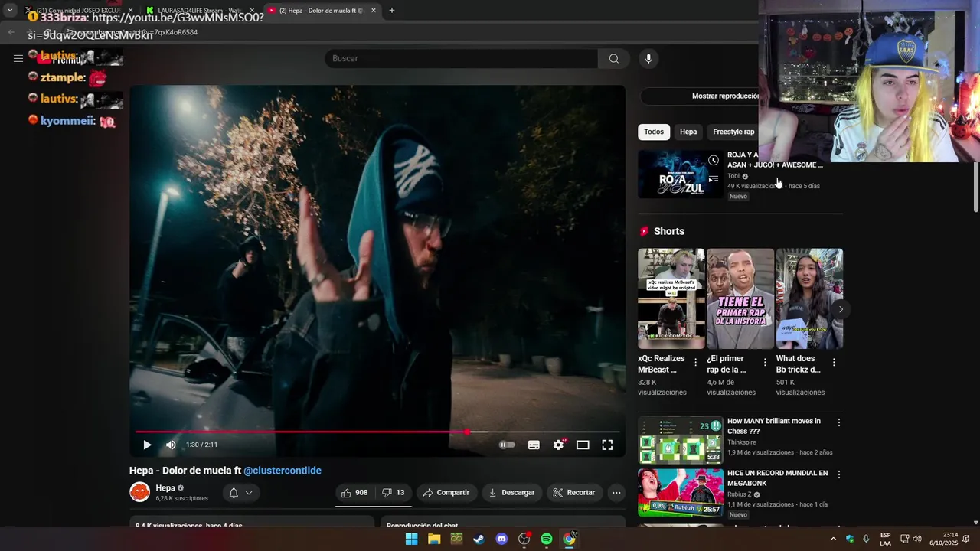Play the Hepa video
Screen dimensions: 980x551
[147, 445]
